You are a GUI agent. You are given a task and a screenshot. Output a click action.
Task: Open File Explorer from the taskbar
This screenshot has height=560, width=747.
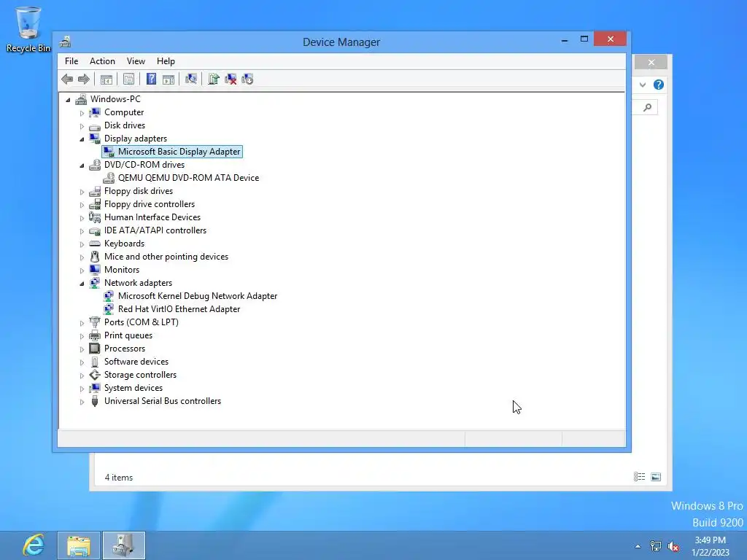pos(79,545)
